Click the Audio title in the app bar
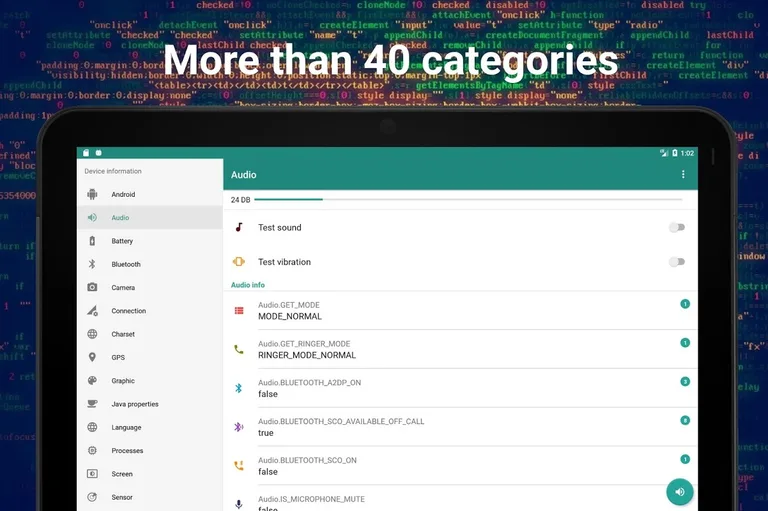Screen dimensions: 768x511 tap(243, 174)
